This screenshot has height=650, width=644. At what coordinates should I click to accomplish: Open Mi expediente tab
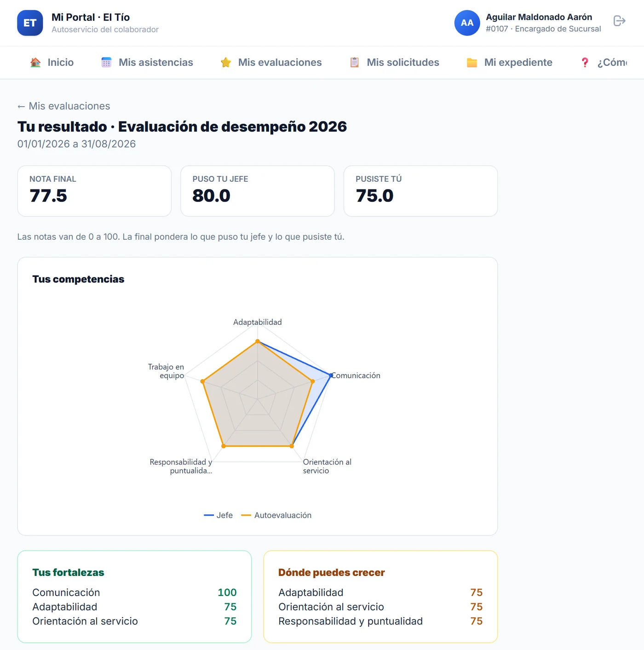tap(510, 63)
